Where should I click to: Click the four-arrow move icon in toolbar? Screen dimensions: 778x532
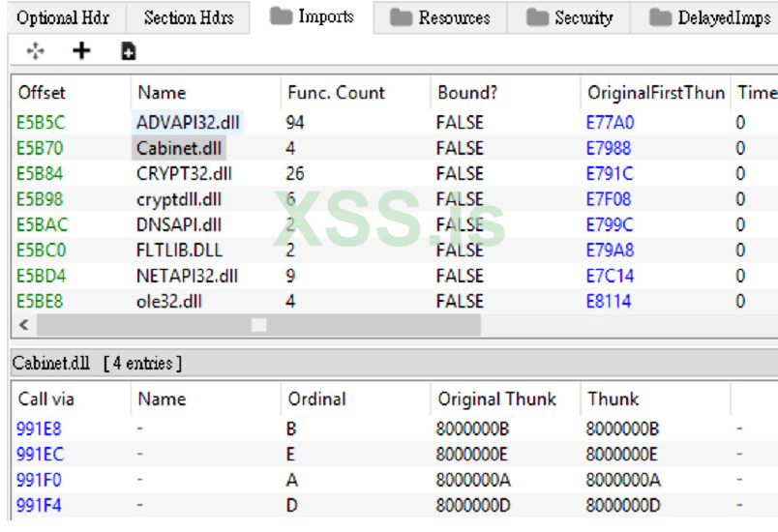tap(35, 50)
